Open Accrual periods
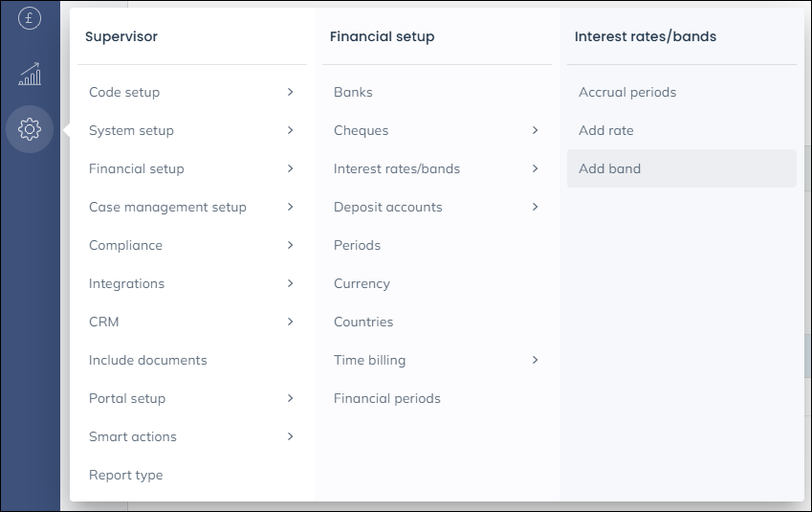The height and width of the screenshot is (512, 812). [x=627, y=92]
